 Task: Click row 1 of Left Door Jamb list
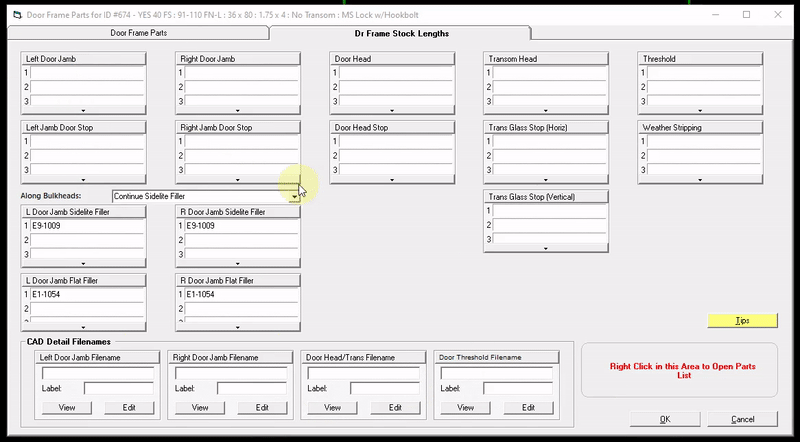tap(88, 72)
